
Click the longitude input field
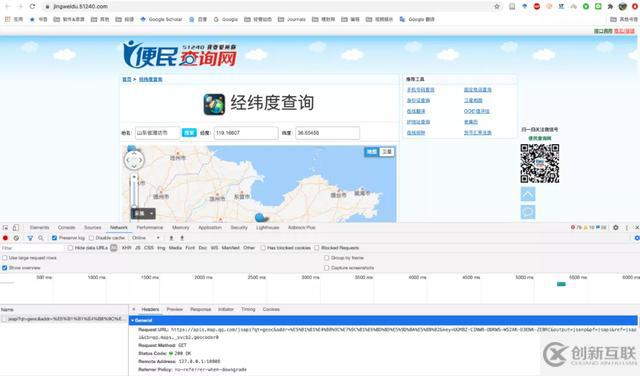coord(246,133)
